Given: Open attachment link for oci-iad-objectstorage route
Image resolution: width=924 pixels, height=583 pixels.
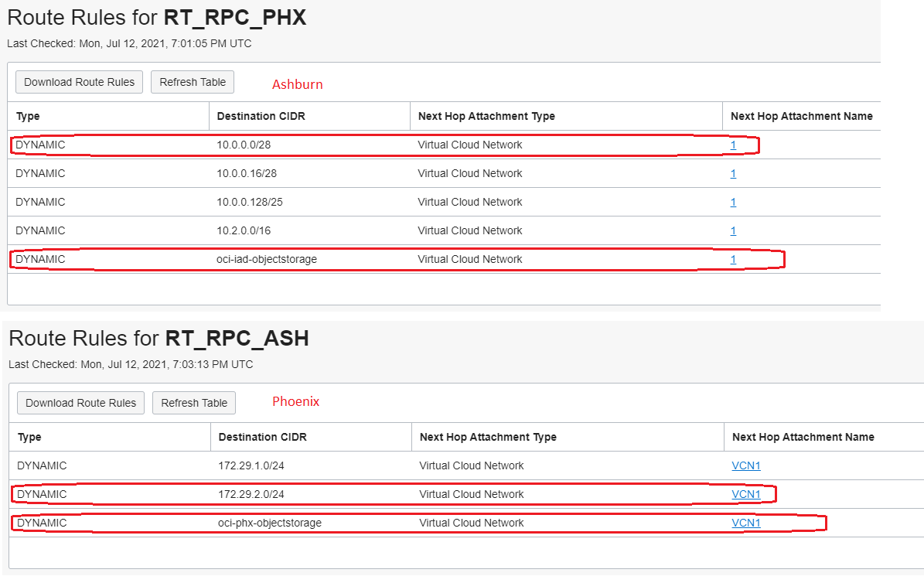Looking at the screenshot, I should click(733, 260).
